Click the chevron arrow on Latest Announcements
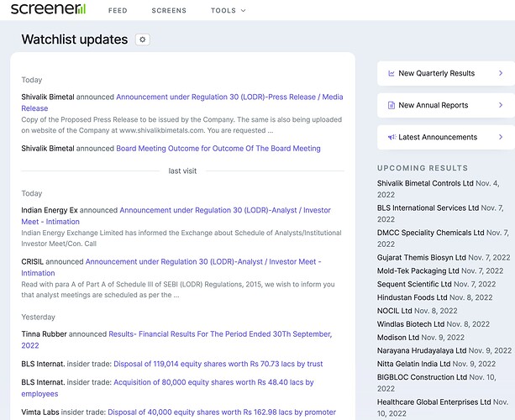 [x=501, y=137]
